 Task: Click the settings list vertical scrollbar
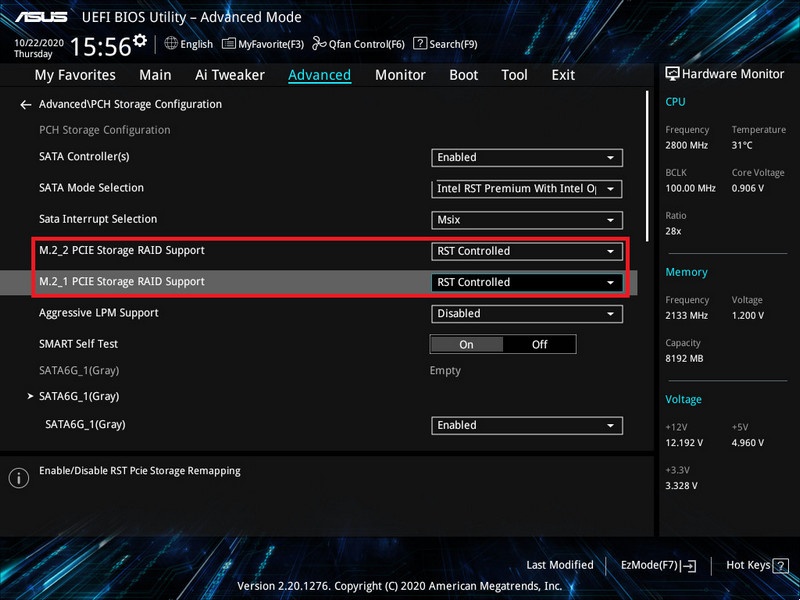(x=647, y=166)
